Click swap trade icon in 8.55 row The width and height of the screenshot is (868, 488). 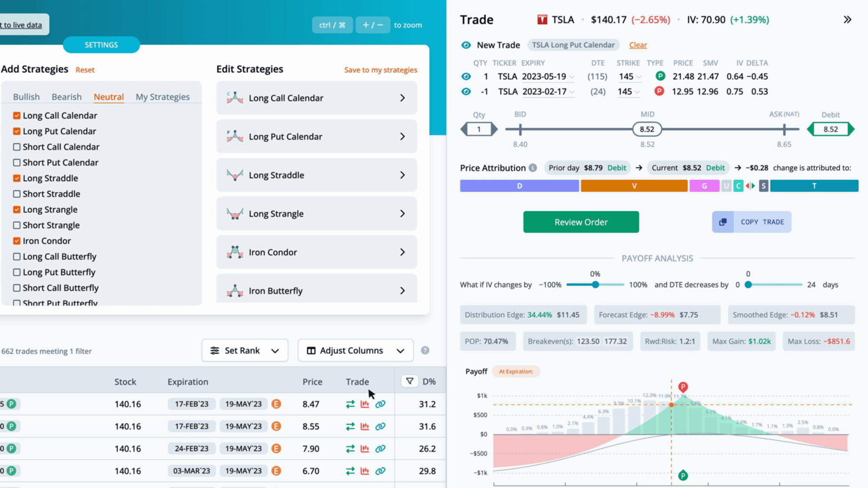point(350,426)
